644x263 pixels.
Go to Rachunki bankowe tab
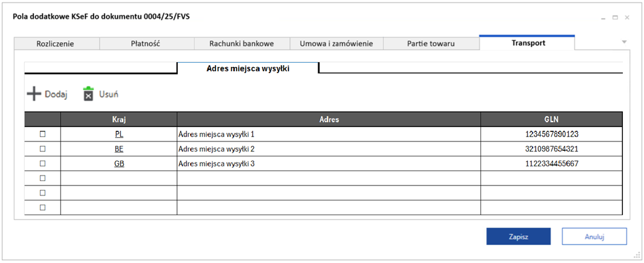click(x=241, y=43)
